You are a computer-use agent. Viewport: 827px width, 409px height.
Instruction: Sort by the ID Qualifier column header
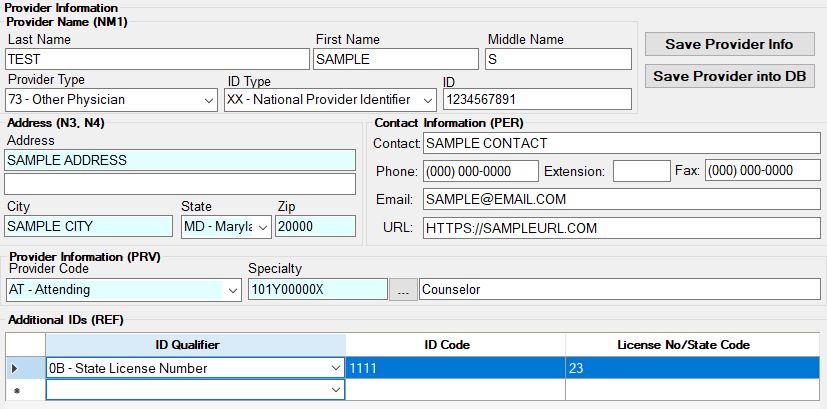click(196, 345)
